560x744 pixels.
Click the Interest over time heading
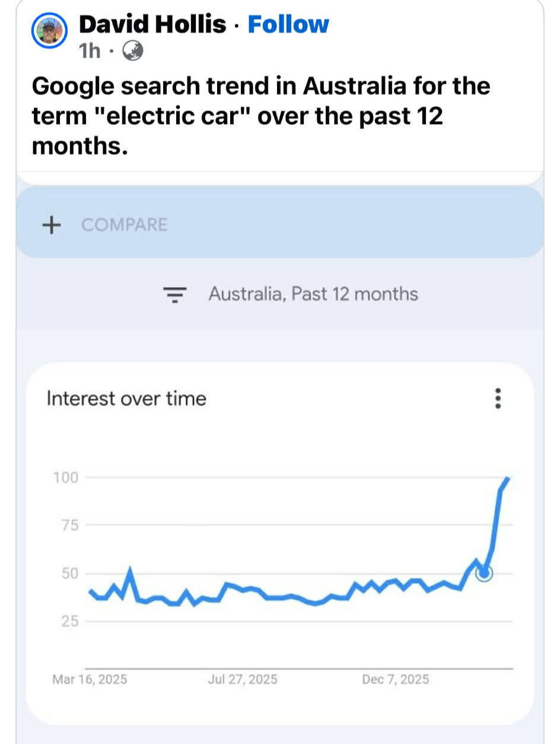point(126,398)
